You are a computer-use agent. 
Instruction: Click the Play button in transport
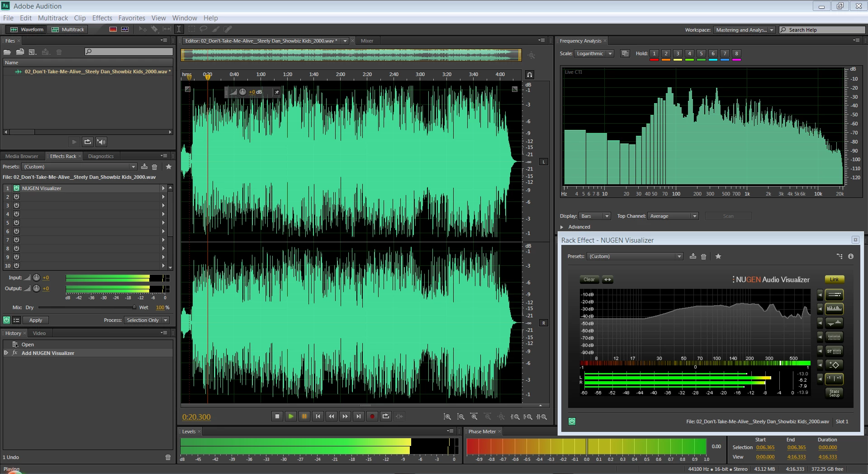[291, 417]
